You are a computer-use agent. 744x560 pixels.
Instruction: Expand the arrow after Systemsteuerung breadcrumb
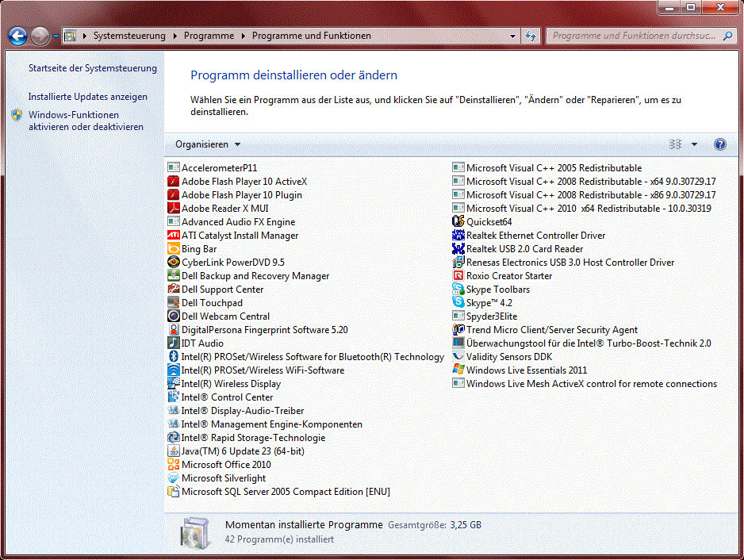(x=174, y=36)
